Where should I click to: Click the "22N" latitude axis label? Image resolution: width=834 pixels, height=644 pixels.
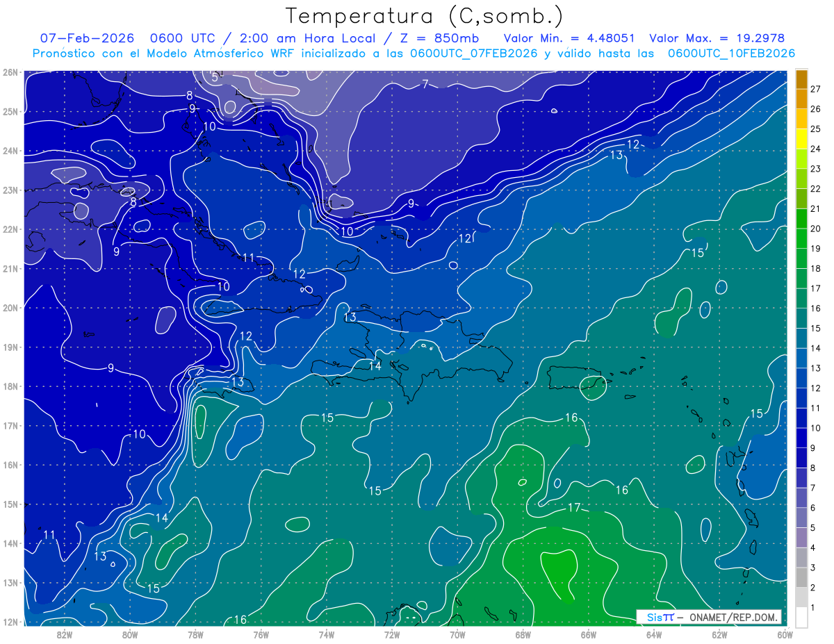tap(10, 229)
